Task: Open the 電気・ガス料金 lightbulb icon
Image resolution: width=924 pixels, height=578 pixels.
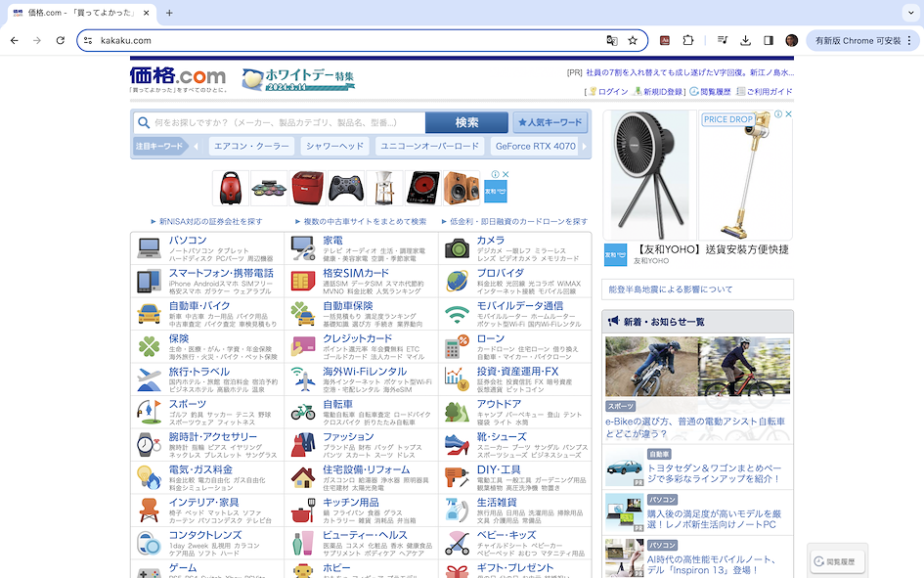Action: [x=149, y=478]
